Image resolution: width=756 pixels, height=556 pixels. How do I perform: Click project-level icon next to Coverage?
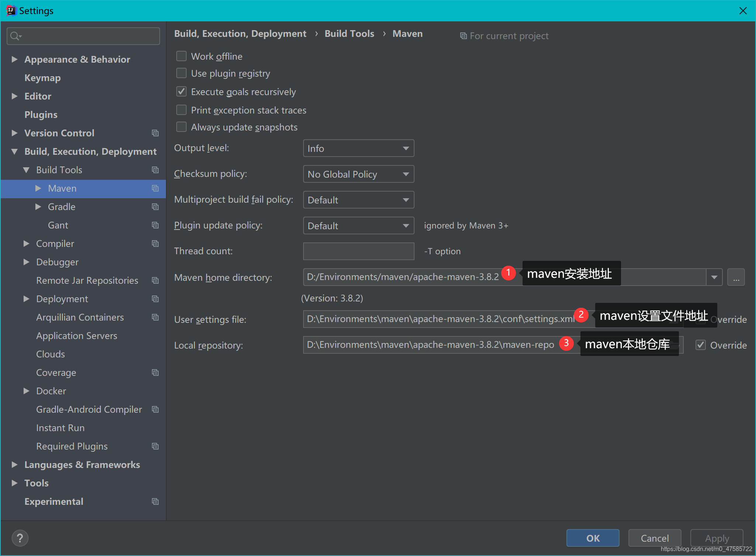[x=155, y=373]
